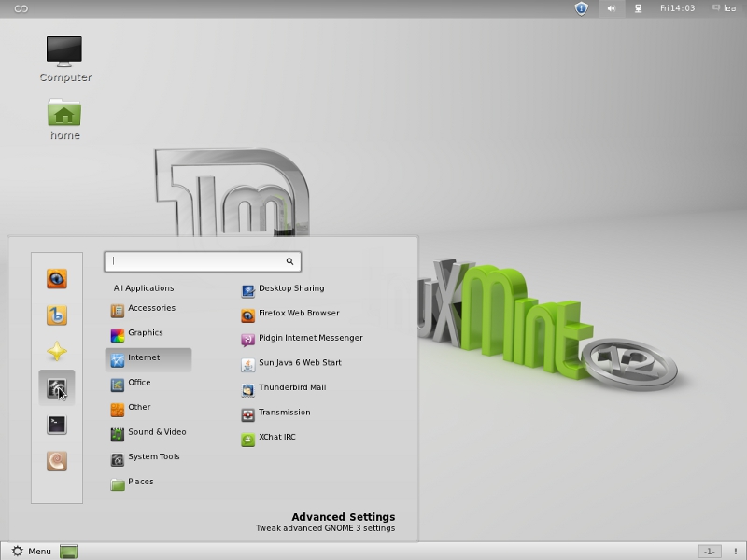Click the Menu button in the bottom panel
The image size is (747, 560).
coord(31,551)
